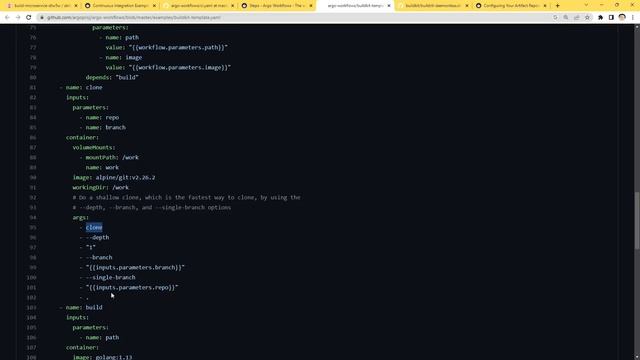Click line number 81 in the gutter
640x360 pixels.
point(33,87)
